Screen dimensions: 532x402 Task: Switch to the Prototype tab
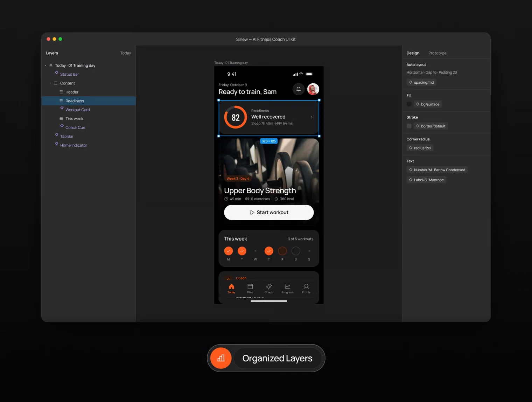pos(437,53)
